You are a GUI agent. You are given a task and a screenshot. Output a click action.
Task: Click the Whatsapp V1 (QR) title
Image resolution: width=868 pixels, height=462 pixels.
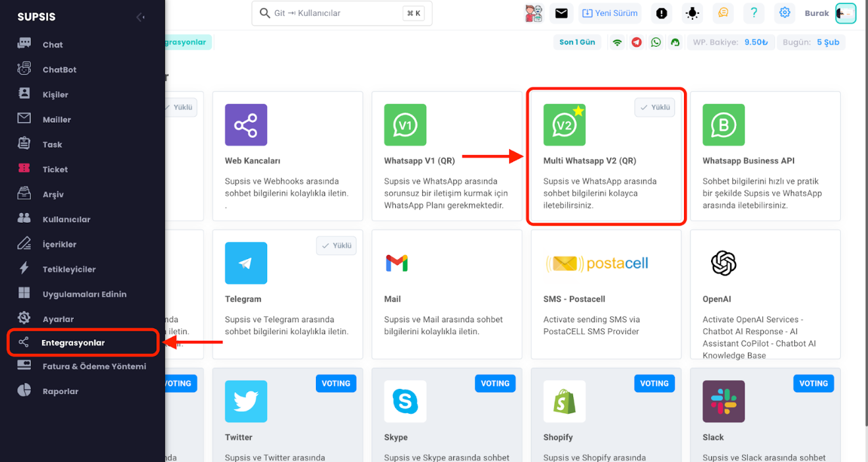419,161
